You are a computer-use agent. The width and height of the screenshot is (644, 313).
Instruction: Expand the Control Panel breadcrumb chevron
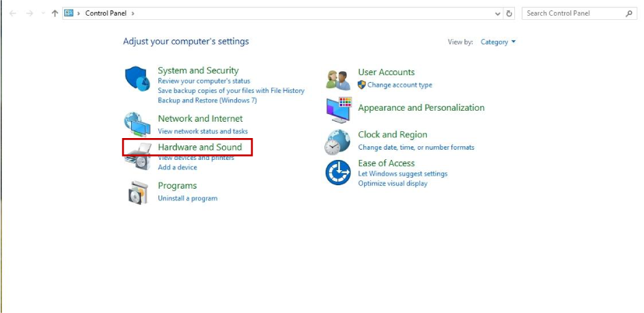132,13
